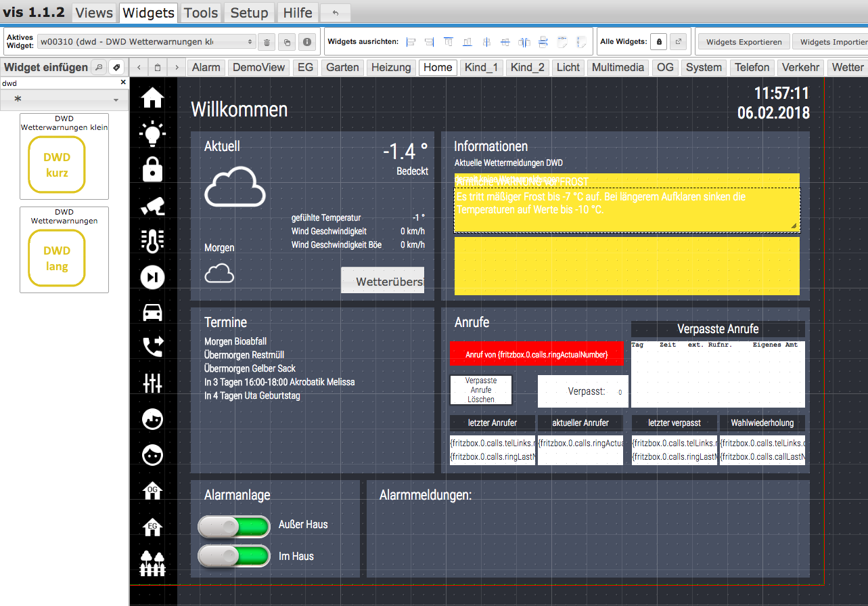Open the phone call forwarding icon
This screenshot has width=868, height=606.
152,347
